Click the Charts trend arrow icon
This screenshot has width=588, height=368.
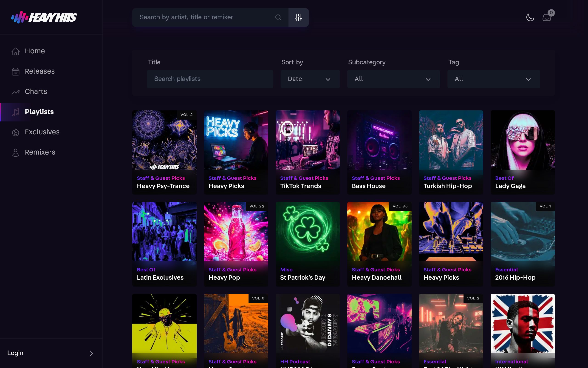pyautogui.click(x=16, y=92)
